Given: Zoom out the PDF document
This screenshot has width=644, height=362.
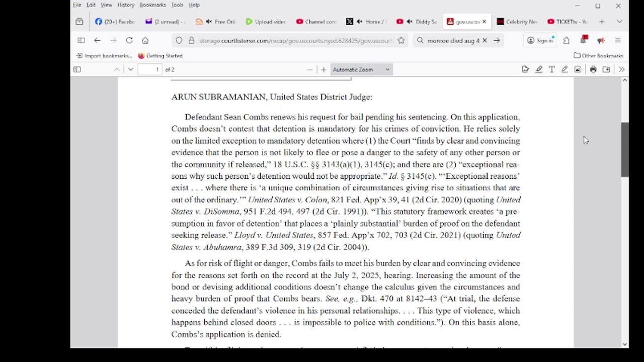Looking at the screenshot, I should [x=310, y=69].
